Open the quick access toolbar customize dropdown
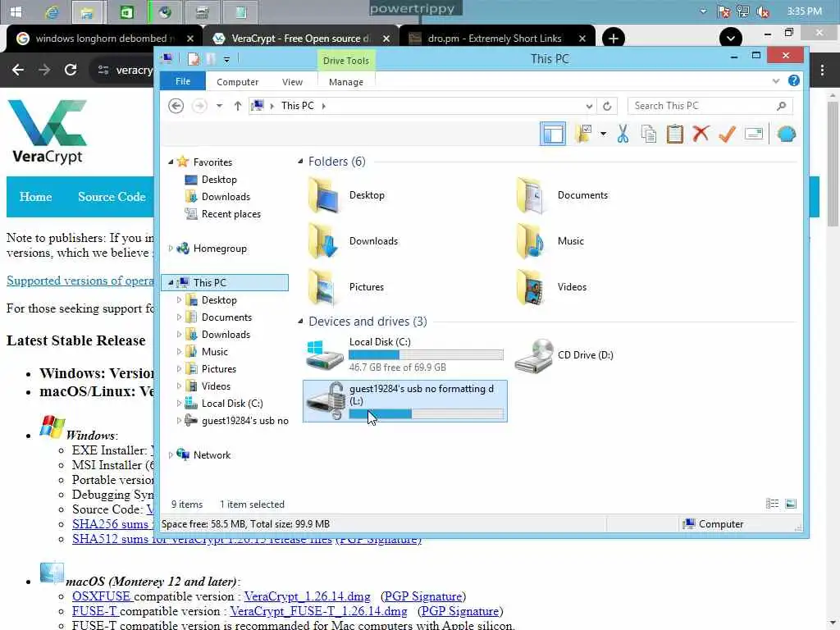Viewport: 840px width, 630px height. click(226, 59)
